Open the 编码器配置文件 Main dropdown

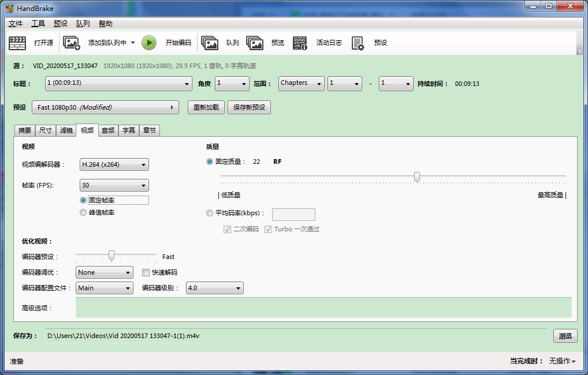tap(105, 288)
